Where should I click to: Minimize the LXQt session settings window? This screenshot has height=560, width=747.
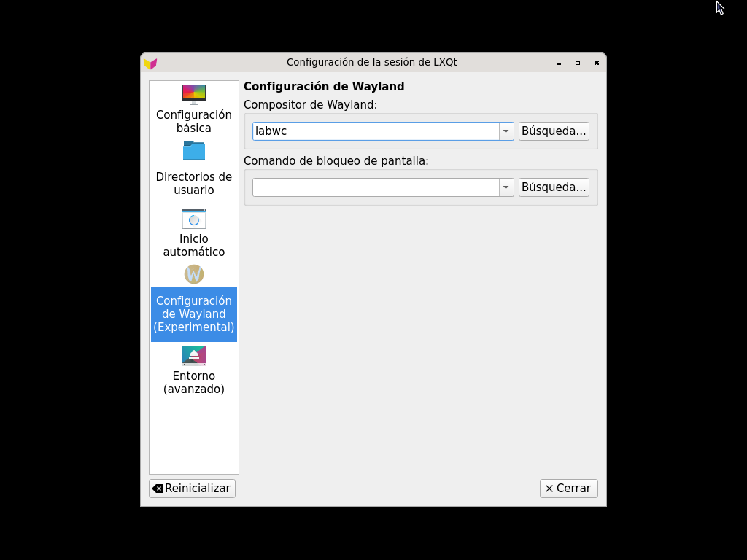pos(559,63)
